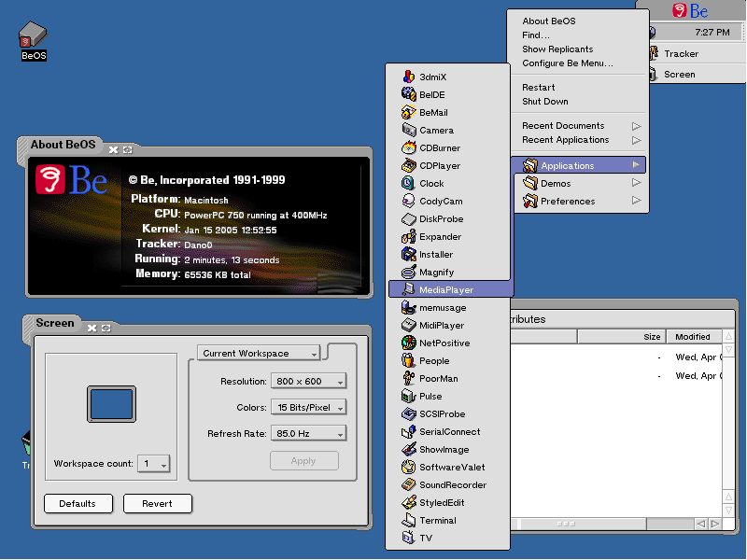Launch StyledEdit text editor

447,502
